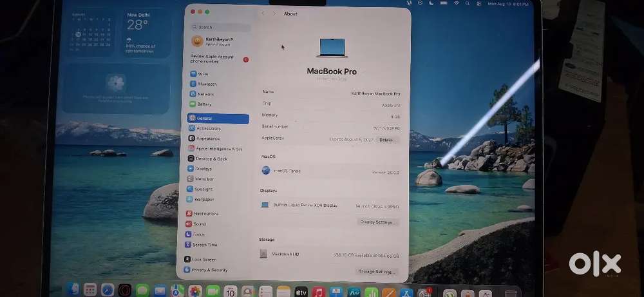Go forward using the forward chevron

tap(274, 14)
